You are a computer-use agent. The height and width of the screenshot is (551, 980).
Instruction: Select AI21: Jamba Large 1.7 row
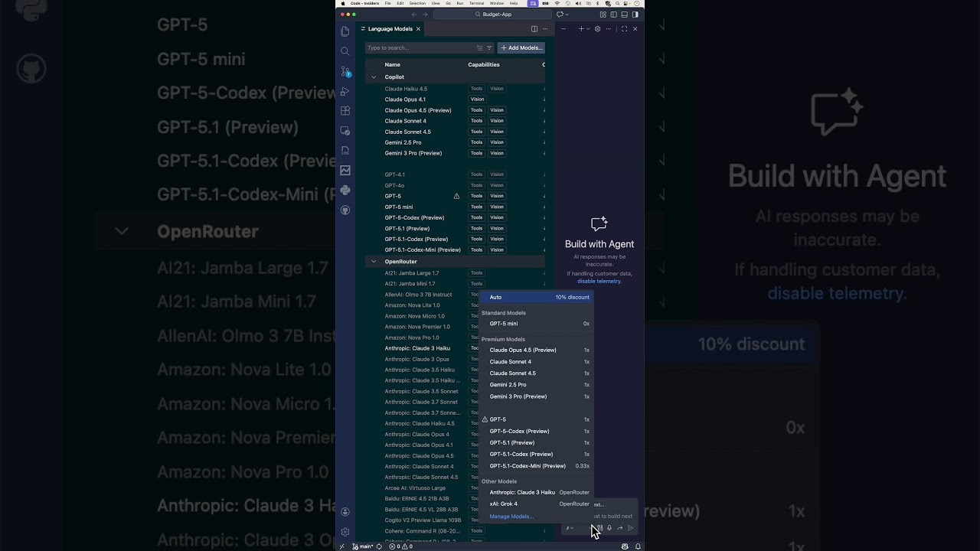pos(455,273)
